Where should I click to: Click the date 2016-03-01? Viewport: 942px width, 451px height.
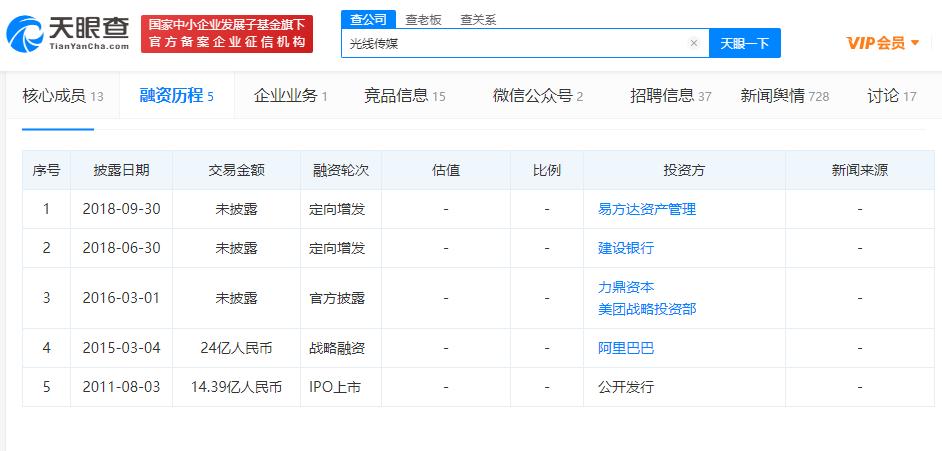click(121, 298)
